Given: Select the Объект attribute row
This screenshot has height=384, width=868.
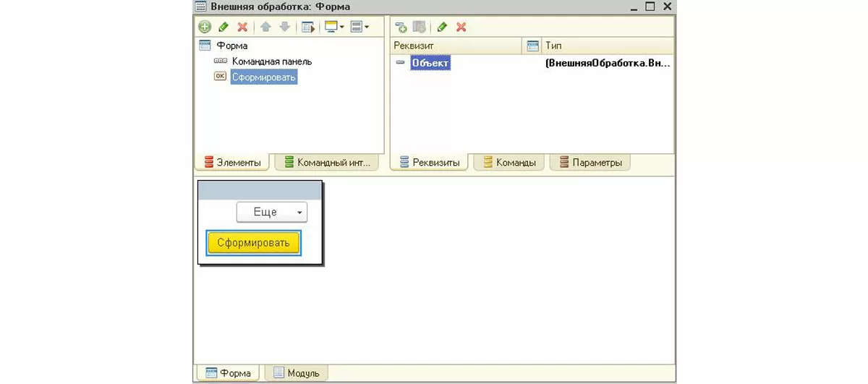Looking at the screenshot, I should click(532, 63).
